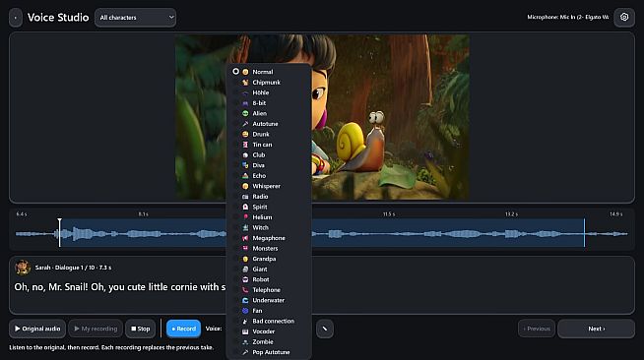644x360 pixels.
Task: Choose the Tin can voice icon
Action: [x=245, y=145]
